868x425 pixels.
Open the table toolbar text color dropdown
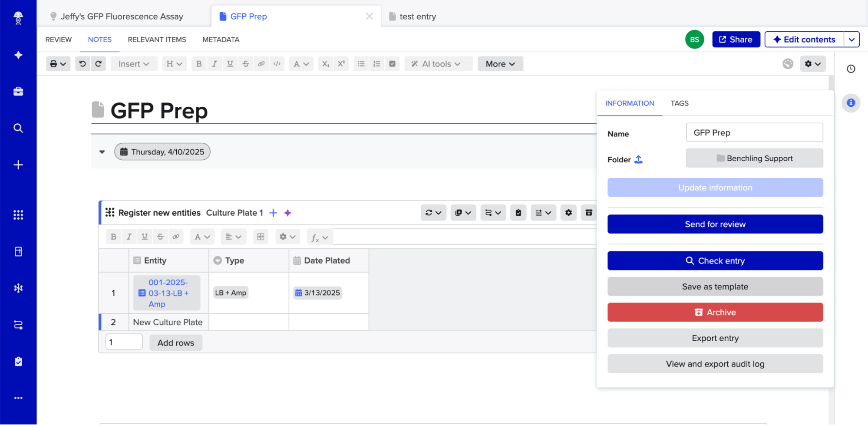(202, 237)
